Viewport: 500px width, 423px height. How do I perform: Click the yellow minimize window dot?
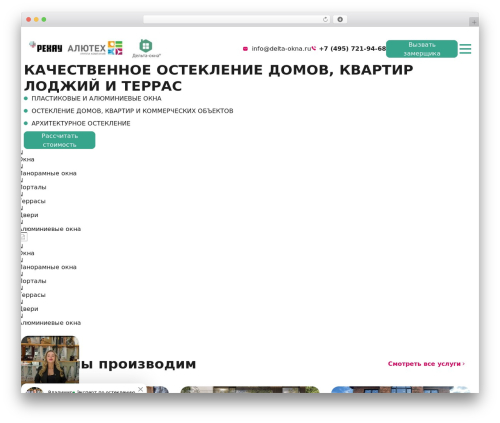click(x=36, y=19)
